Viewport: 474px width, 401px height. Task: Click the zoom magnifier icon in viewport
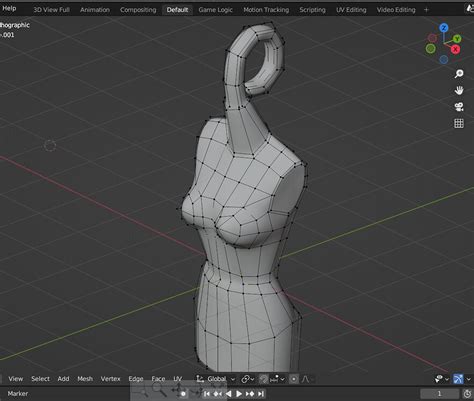(459, 74)
